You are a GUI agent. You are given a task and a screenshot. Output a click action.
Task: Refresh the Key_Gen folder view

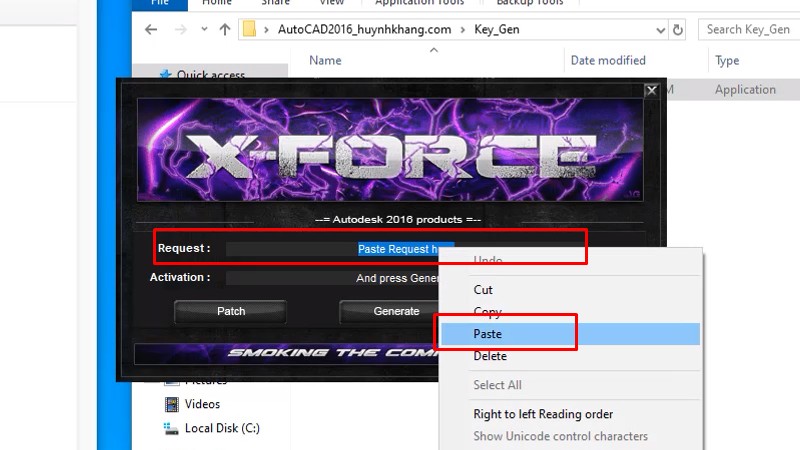click(679, 30)
